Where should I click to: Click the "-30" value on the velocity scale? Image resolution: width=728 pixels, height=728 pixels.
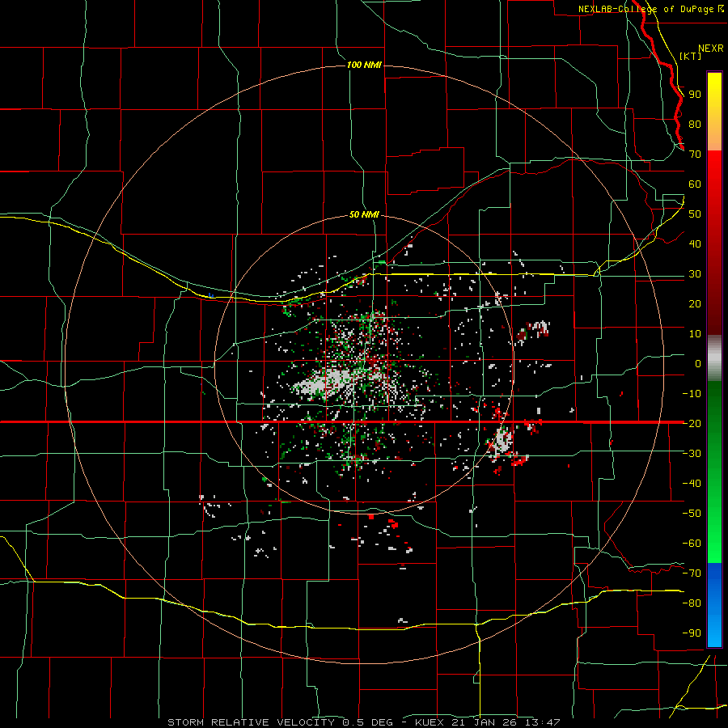point(692,454)
